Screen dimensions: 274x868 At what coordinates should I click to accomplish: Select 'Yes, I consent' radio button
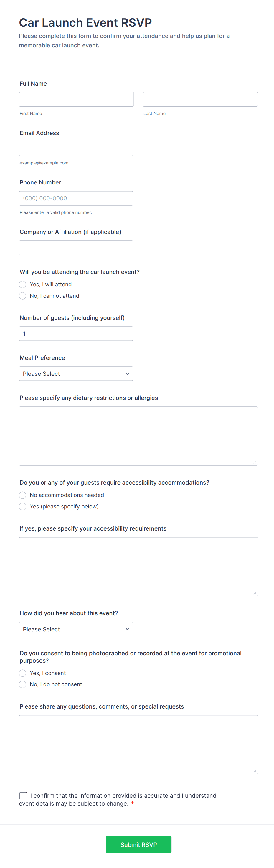click(x=23, y=673)
